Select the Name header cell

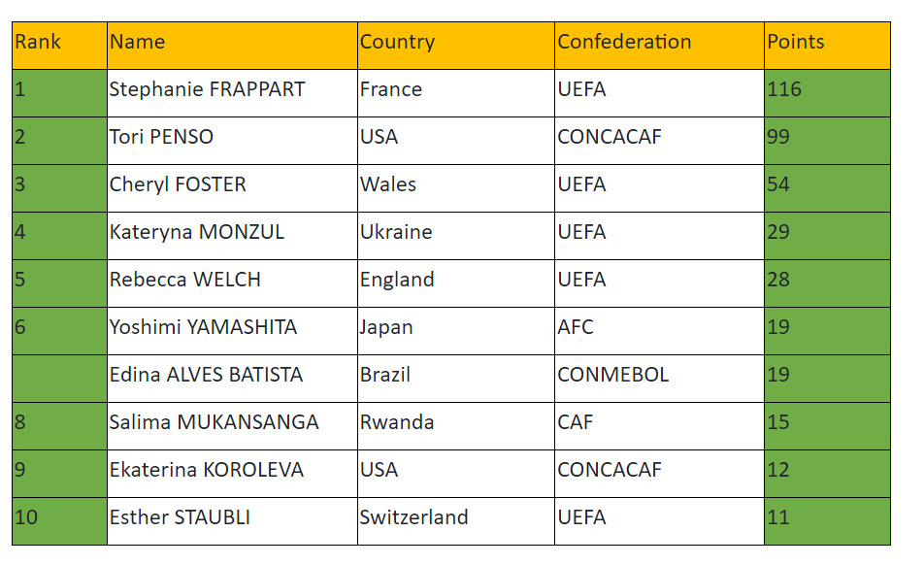tap(231, 45)
